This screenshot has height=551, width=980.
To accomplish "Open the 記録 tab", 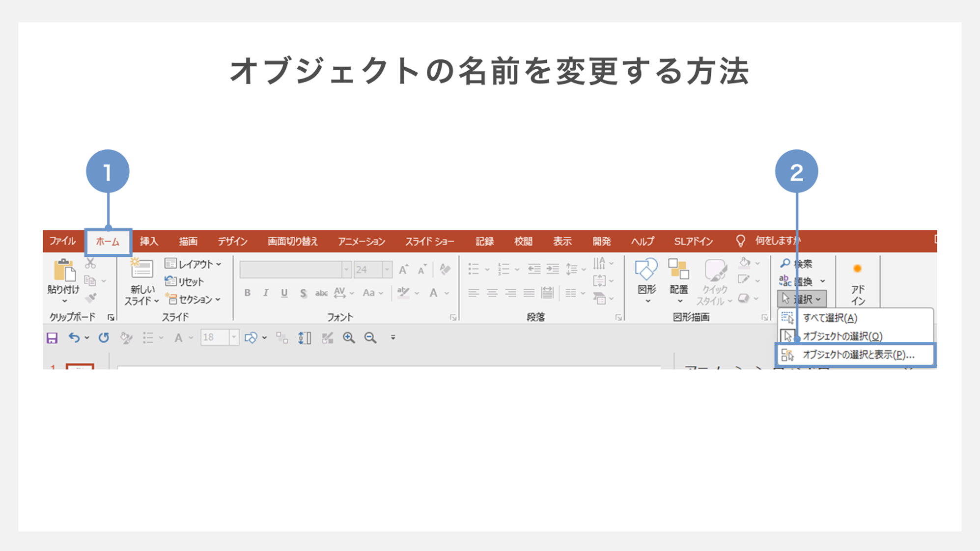I will tap(484, 241).
